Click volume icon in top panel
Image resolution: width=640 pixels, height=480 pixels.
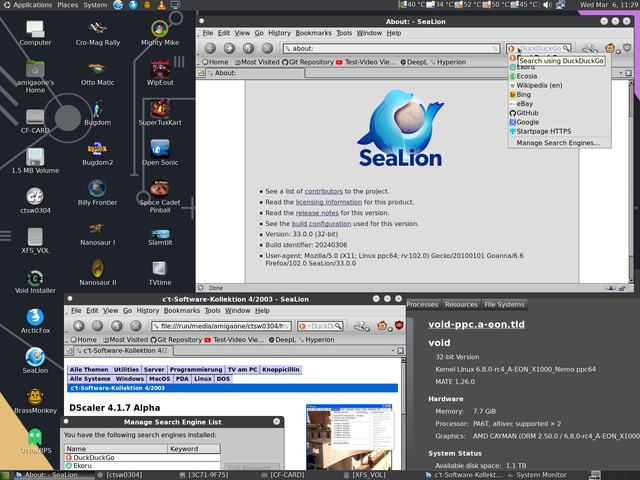pos(547,5)
